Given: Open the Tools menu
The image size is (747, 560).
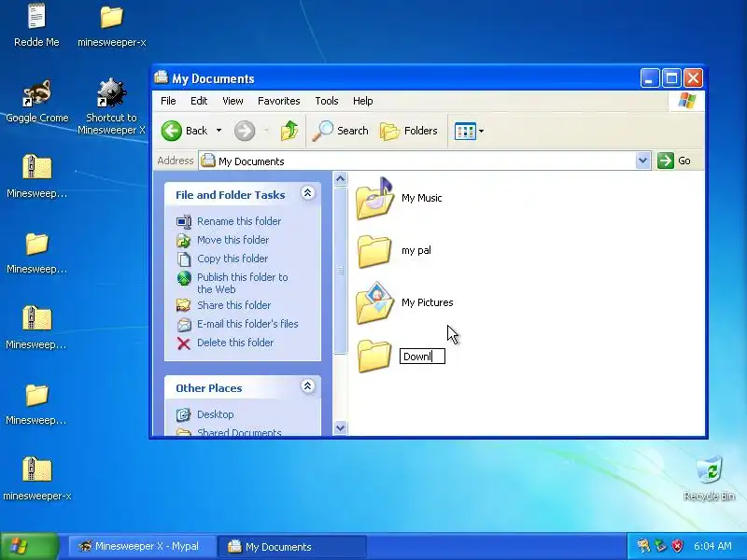Looking at the screenshot, I should pyautogui.click(x=326, y=101).
